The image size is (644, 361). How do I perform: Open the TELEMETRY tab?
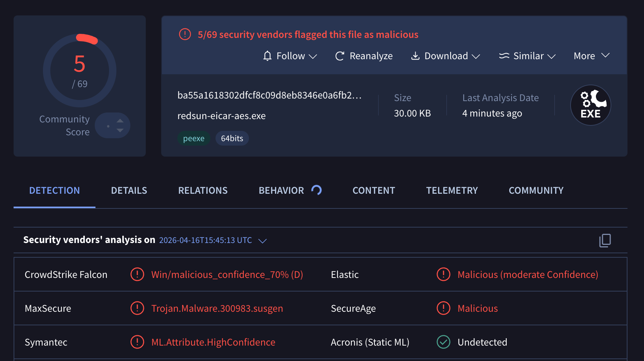tap(452, 190)
